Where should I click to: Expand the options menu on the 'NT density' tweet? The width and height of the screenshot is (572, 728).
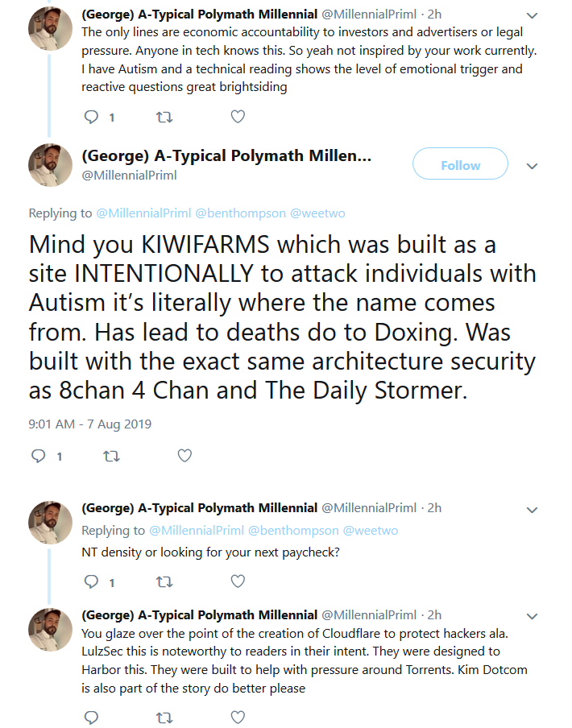(532, 510)
